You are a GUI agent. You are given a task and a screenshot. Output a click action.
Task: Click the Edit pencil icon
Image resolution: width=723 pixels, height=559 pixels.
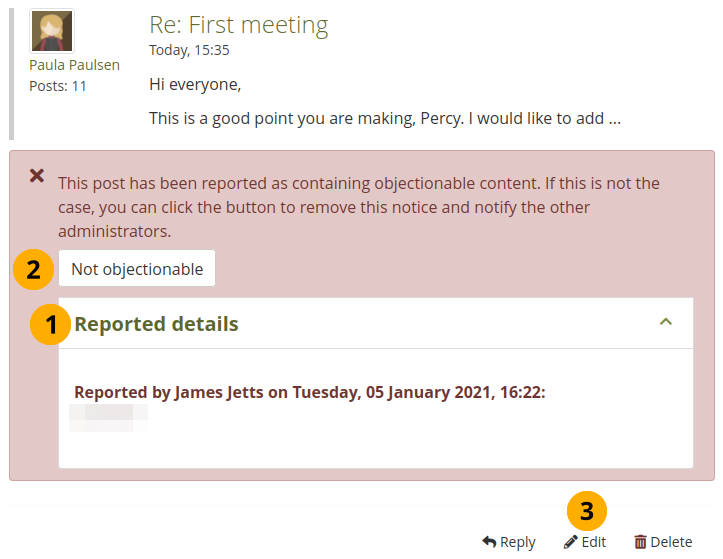point(571,542)
